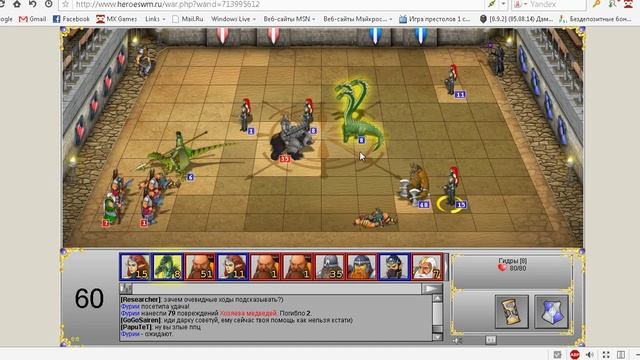The height and width of the screenshot is (360, 640).
Task: Click the fury stack labeled 1
Action: pos(245,116)
